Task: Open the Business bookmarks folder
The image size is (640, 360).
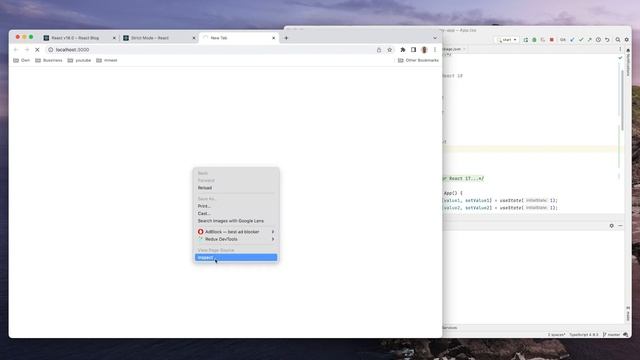Action: [x=49, y=60]
